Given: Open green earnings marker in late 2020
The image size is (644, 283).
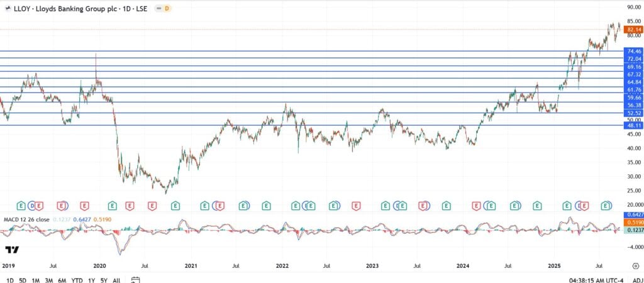Looking at the screenshot, I should [175, 205].
